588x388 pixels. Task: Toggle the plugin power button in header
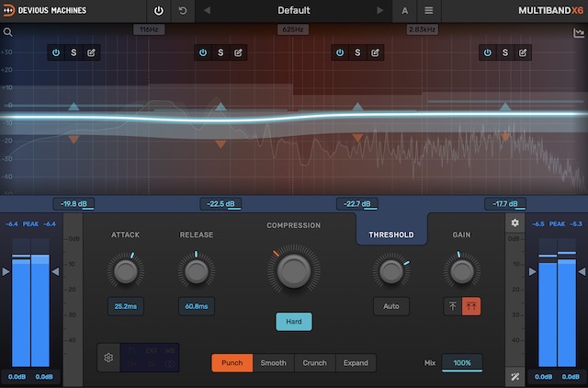(x=158, y=10)
